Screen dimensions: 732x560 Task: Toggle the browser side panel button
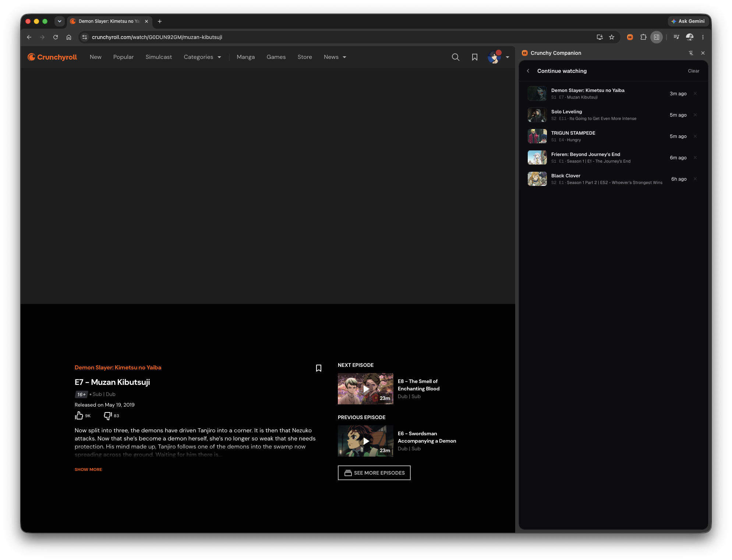tap(657, 37)
